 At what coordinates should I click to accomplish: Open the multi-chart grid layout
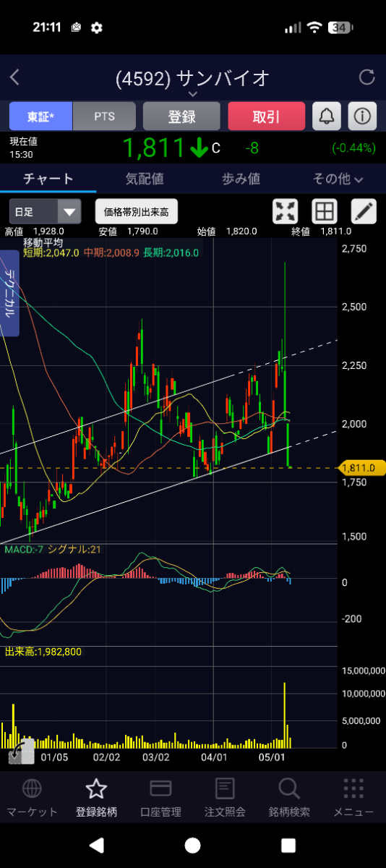pos(325,211)
